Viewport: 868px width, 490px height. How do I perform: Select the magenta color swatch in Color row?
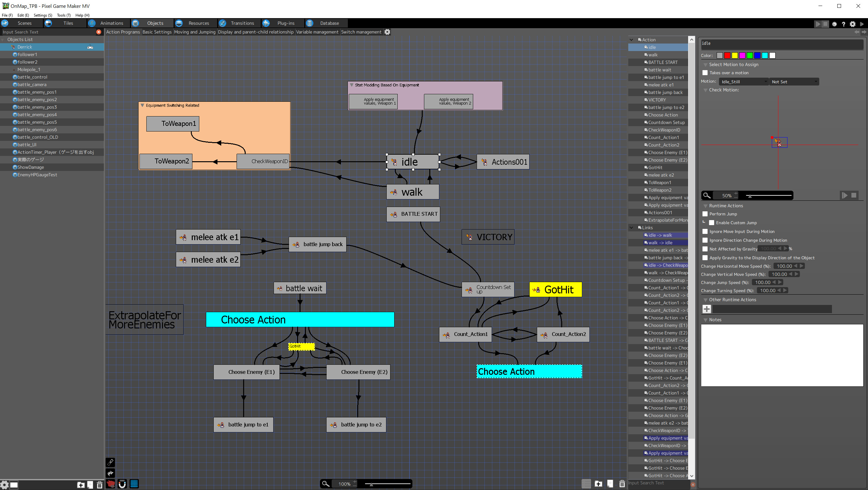tap(742, 55)
